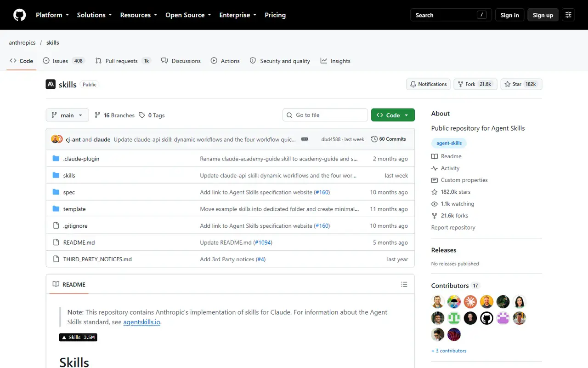Click the Sign in button
This screenshot has height=368, width=588.
coord(509,15)
